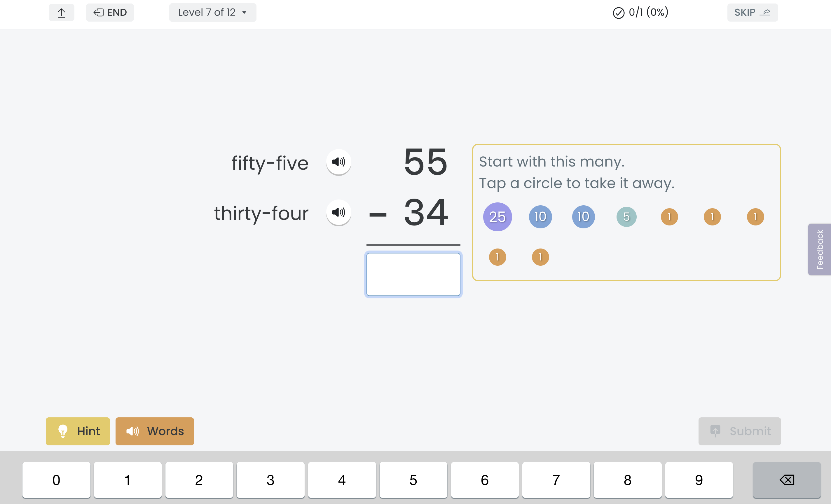Viewport: 831px width, 504px height.
Task: Tap the number 2 key
Action: (199, 480)
